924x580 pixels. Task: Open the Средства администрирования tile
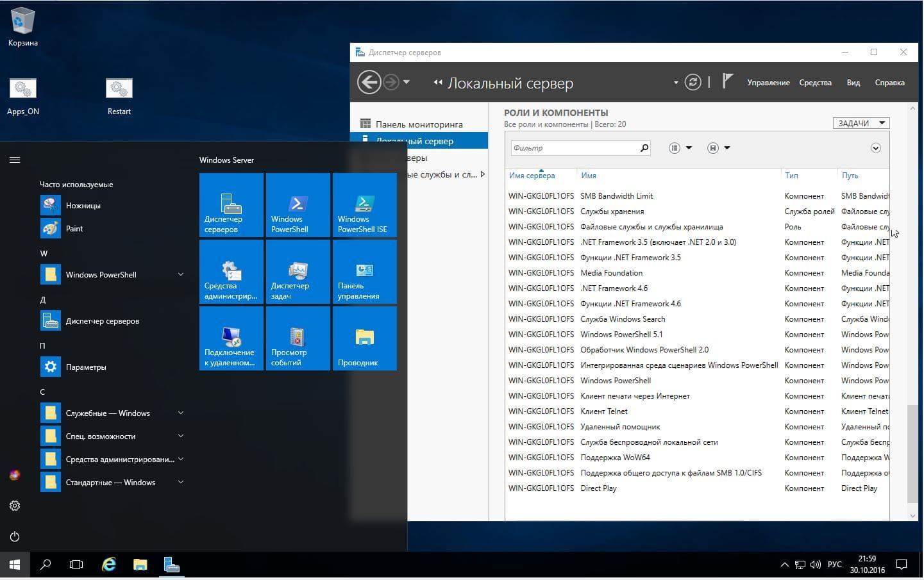(x=231, y=272)
